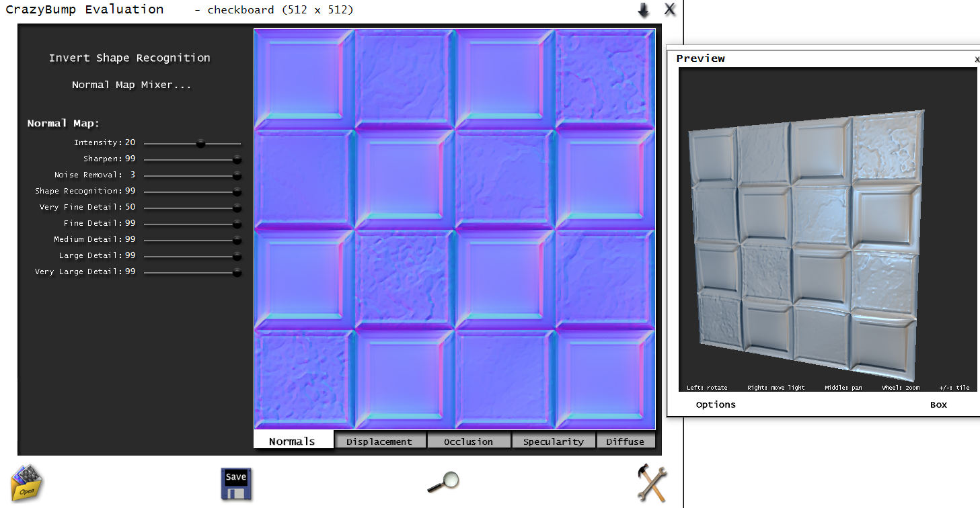Open Options in the Preview window
980x508 pixels.
(x=716, y=405)
